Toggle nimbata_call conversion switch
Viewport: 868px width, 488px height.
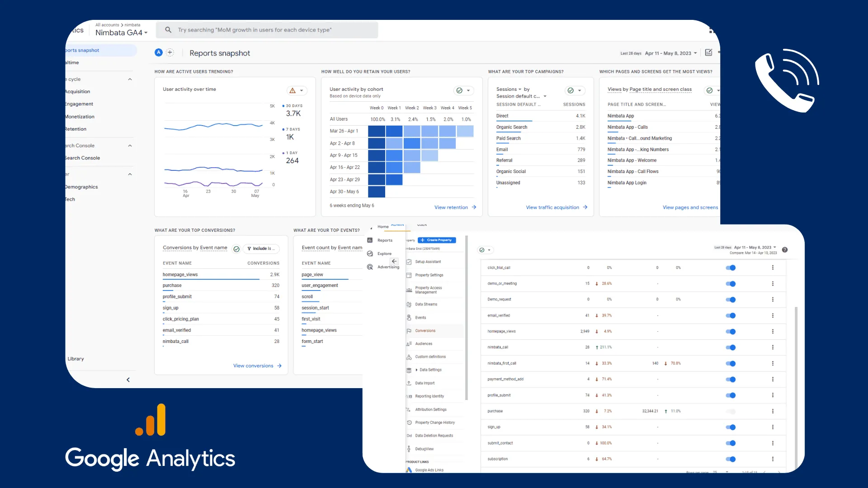tap(731, 347)
